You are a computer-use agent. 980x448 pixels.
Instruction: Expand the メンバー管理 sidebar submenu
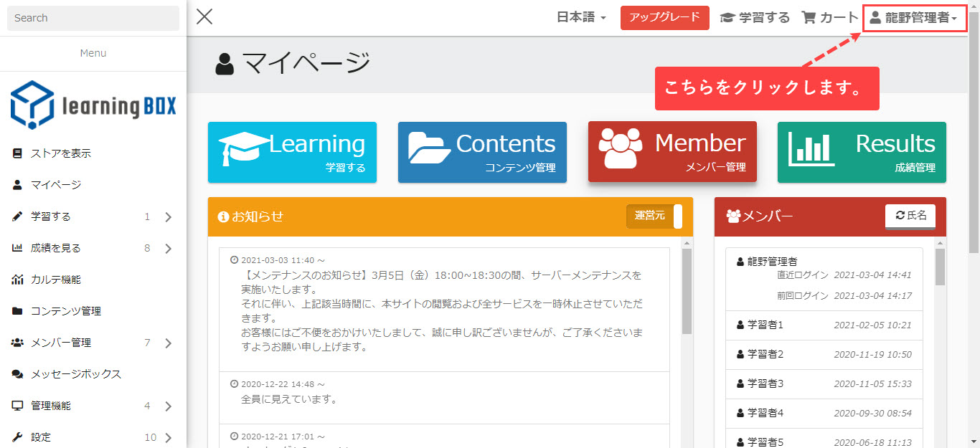pos(168,343)
